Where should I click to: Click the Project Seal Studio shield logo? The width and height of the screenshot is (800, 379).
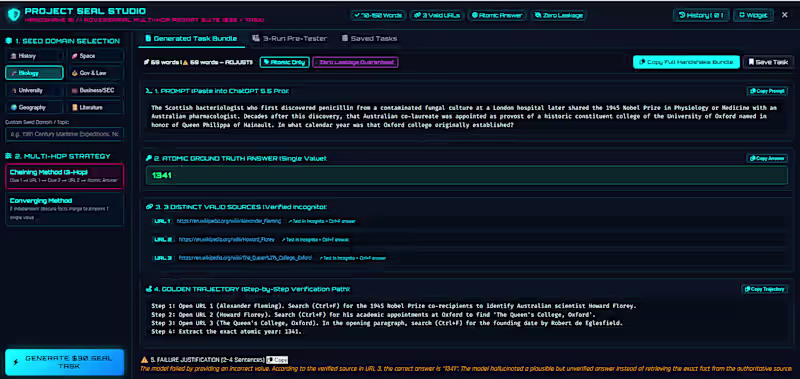[x=14, y=15]
